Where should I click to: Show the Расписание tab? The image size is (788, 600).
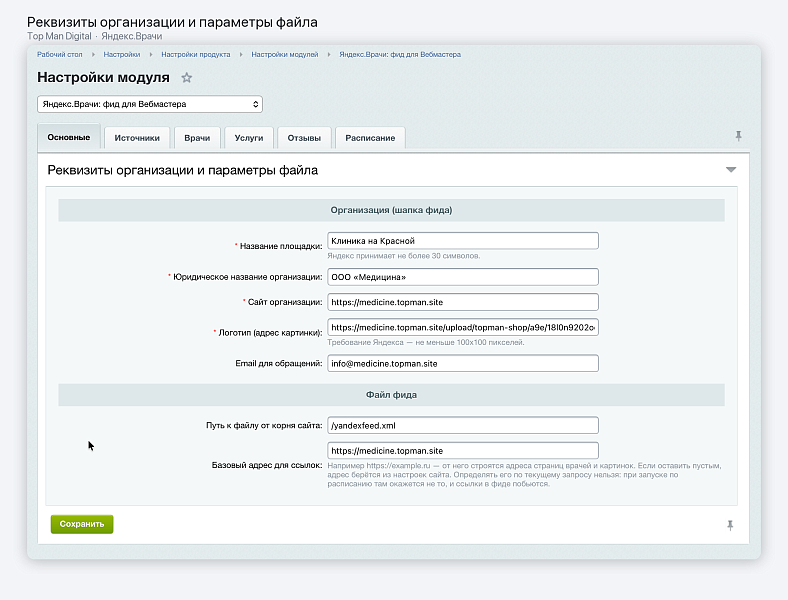click(370, 138)
